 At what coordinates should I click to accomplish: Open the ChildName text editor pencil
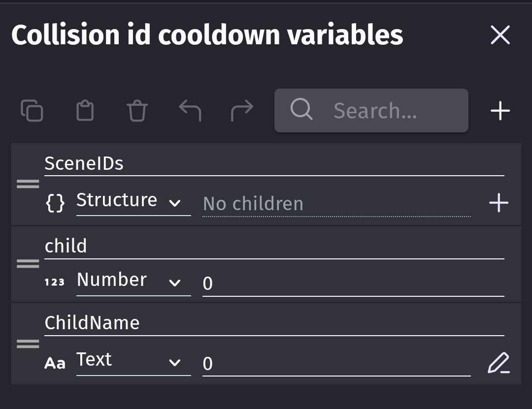click(499, 363)
